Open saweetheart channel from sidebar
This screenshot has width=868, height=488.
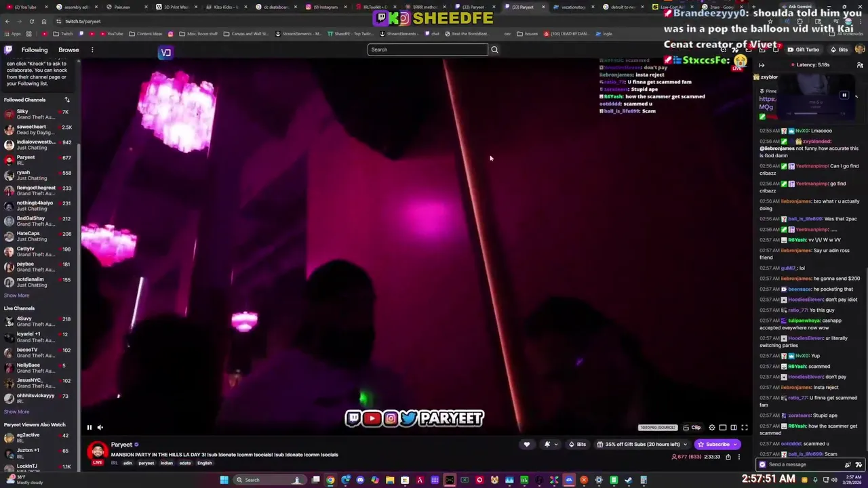click(38, 129)
